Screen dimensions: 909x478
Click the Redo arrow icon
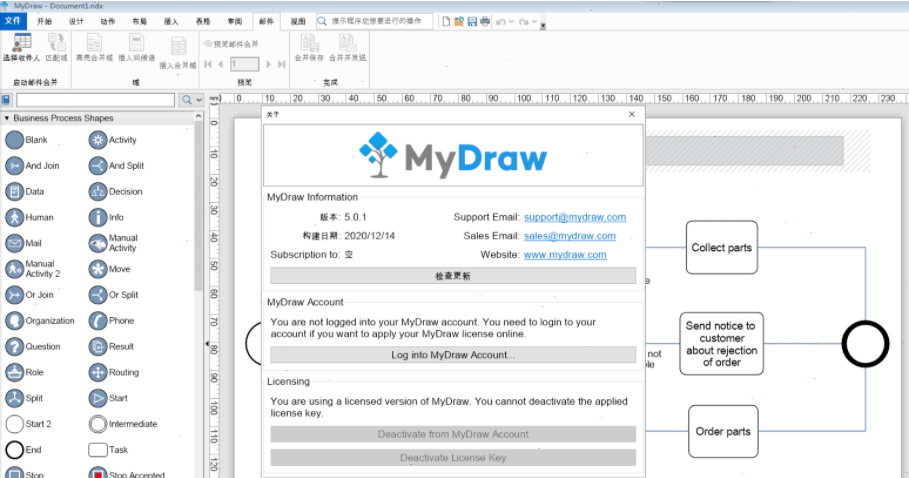click(x=523, y=22)
